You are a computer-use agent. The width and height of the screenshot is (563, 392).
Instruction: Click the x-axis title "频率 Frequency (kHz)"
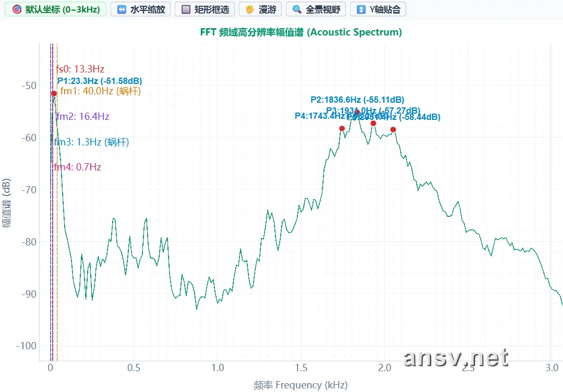point(301,385)
